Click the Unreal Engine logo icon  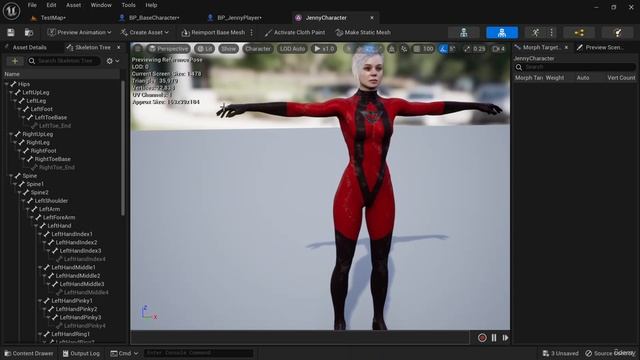coord(11,11)
